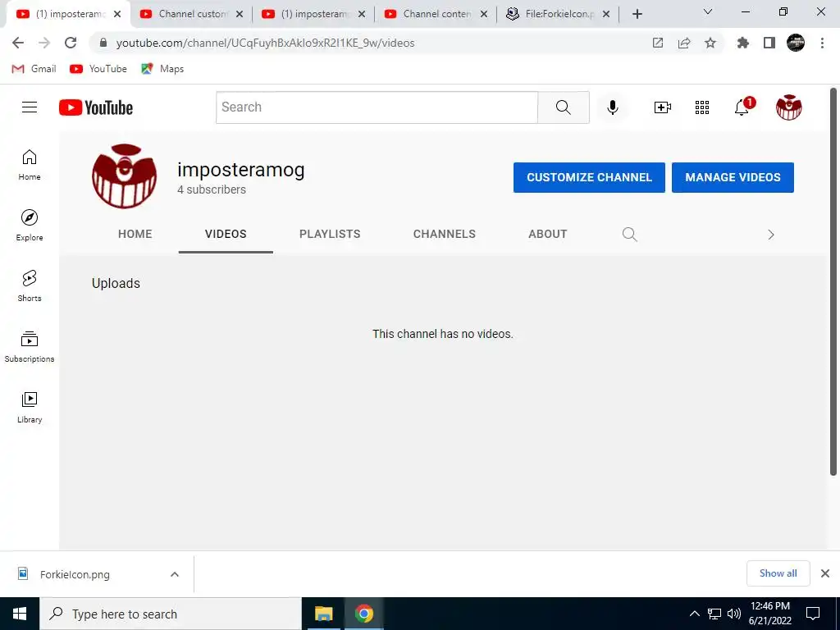Open the ForkieIcon.png downloaded file
840x630 pixels.
click(75, 574)
